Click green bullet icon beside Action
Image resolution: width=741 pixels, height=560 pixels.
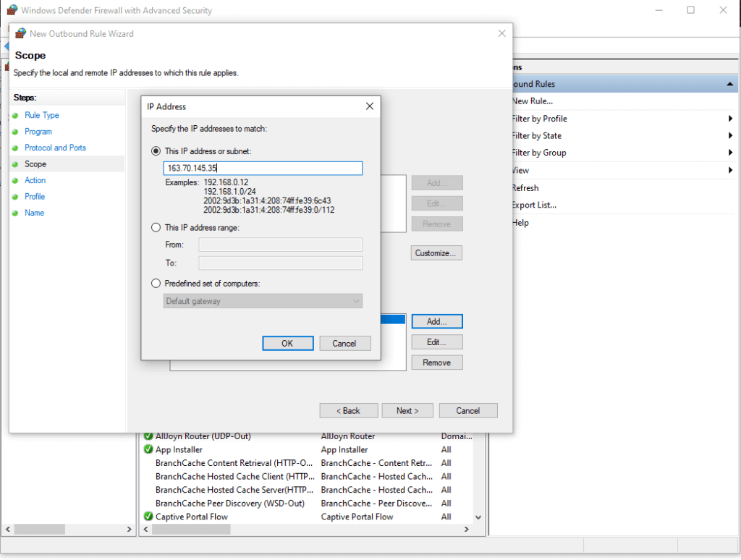pyautogui.click(x=15, y=181)
